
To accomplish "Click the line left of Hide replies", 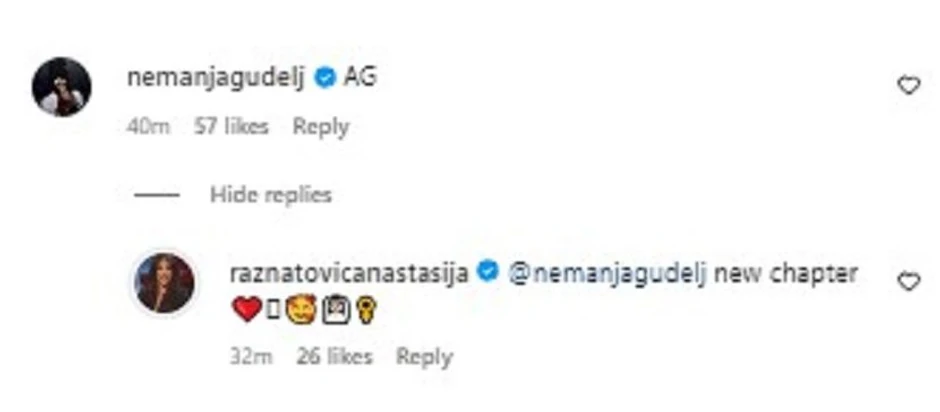I will point(155,195).
